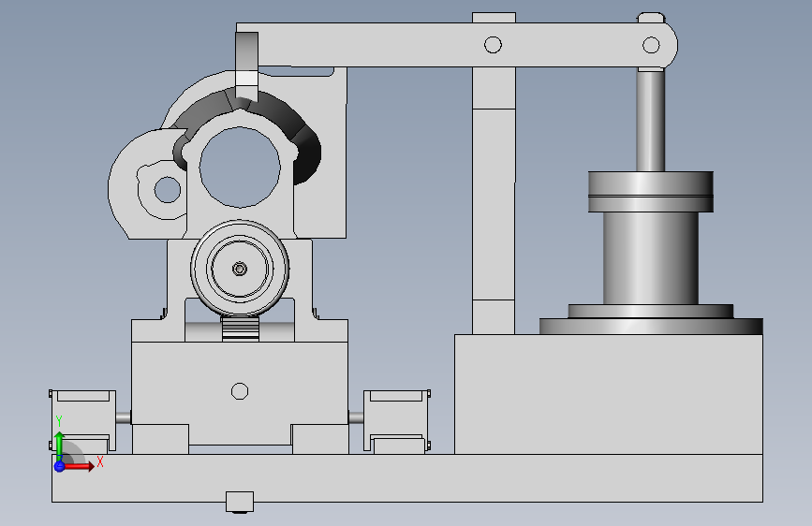Select the large right pedestal block
812x526 pixels.
[x=609, y=394]
